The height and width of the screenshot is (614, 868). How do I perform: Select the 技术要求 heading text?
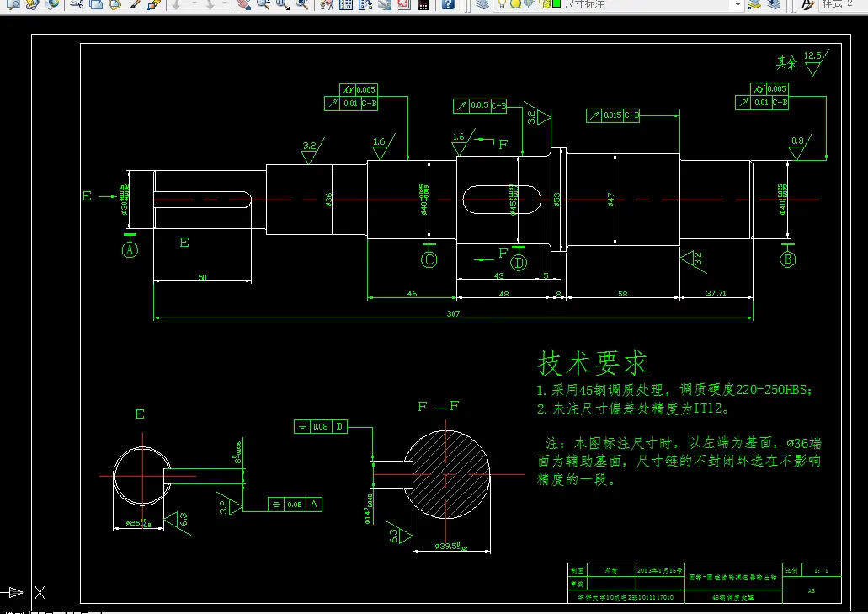[x=593, y=363]
